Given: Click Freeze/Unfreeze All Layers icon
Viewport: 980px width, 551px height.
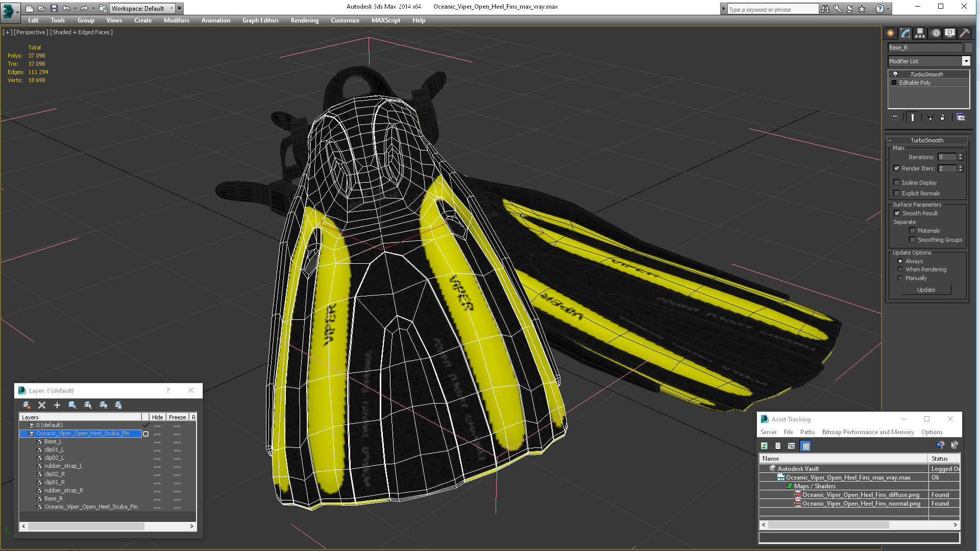Looking at the screenshot, I should click(118, 405).
